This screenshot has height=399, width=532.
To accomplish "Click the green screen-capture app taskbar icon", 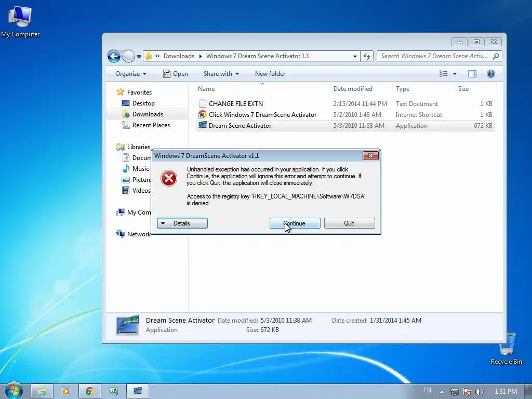I will (x=114, y=391).
